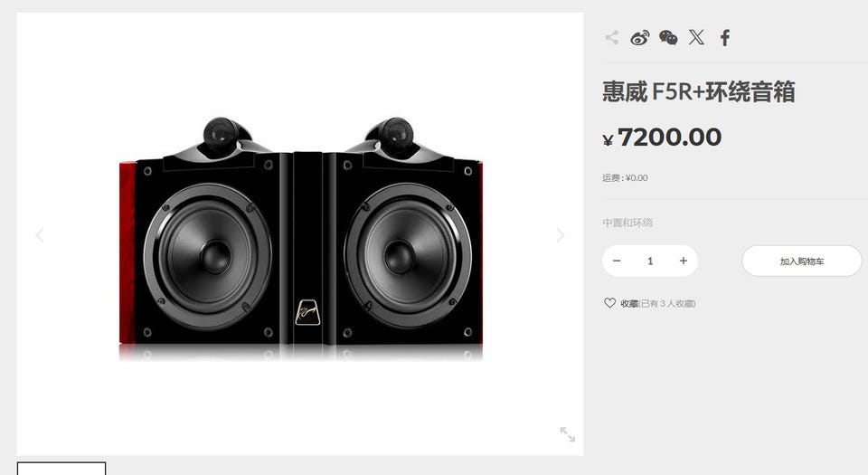Click the price ¥7200.00

(662, 138)
